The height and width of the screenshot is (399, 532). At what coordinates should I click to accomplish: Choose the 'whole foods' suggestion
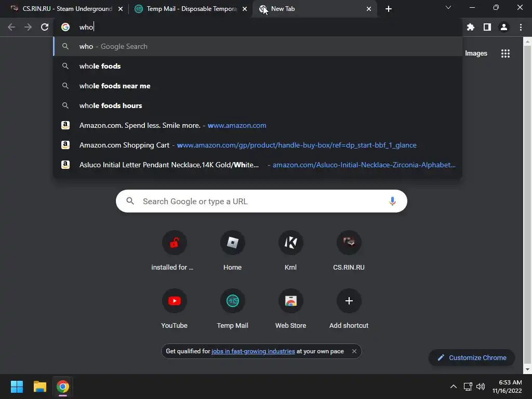[258, 66]
